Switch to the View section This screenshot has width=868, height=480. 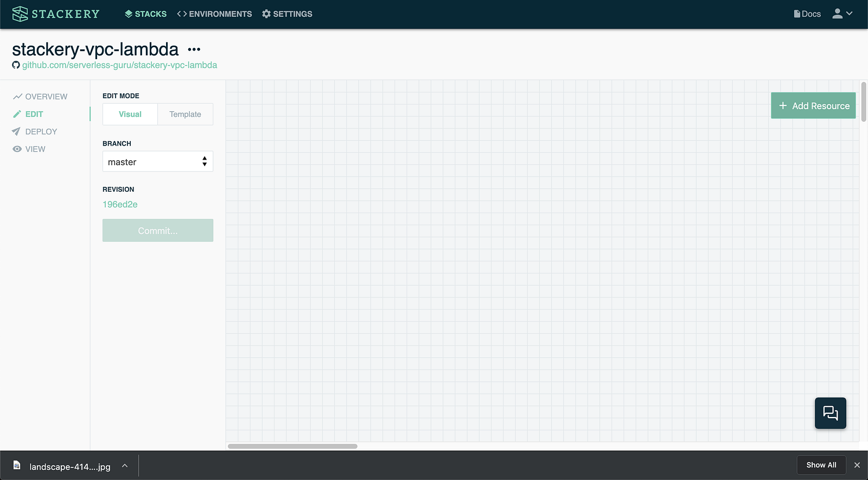point(29,149)
